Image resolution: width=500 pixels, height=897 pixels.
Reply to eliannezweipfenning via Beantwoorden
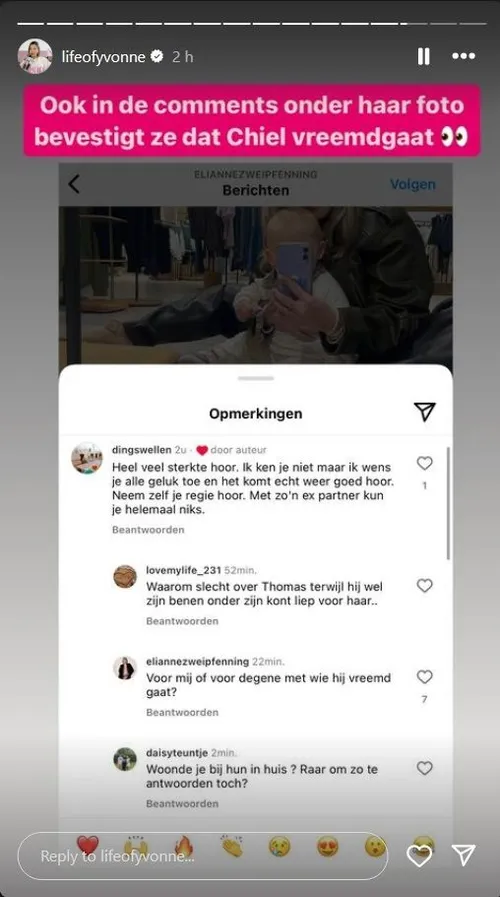click(x=182, y=712)
